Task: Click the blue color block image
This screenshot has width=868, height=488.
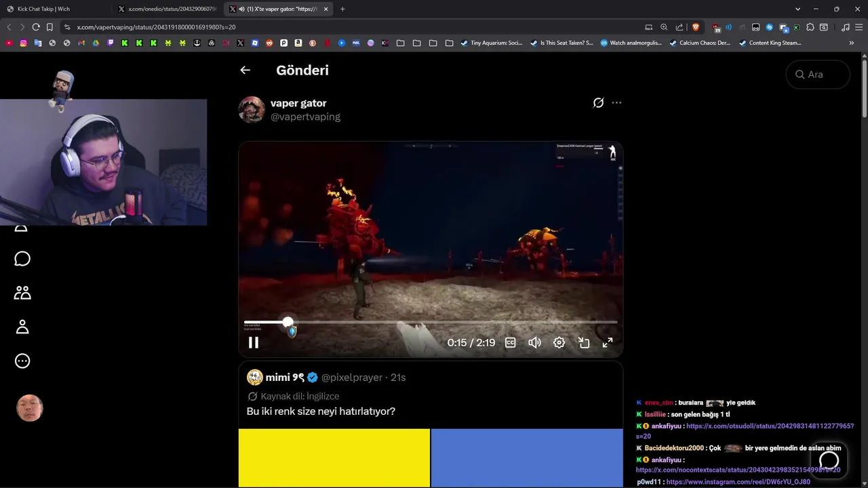Action: point(527,457)
